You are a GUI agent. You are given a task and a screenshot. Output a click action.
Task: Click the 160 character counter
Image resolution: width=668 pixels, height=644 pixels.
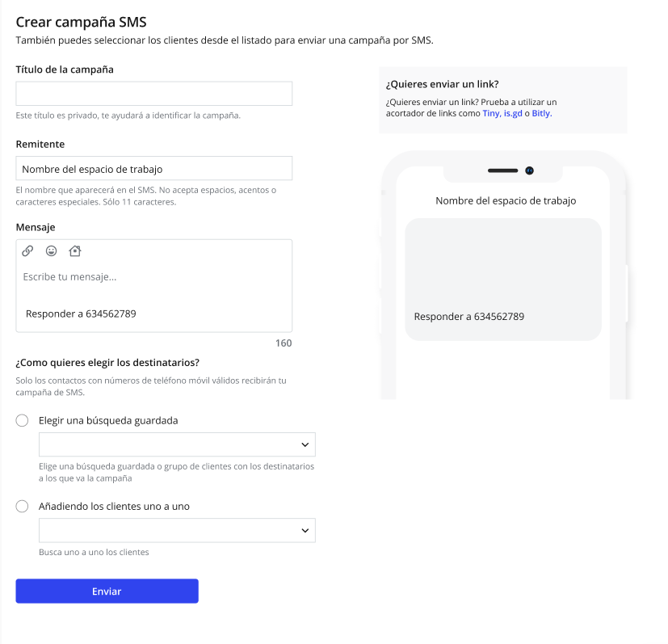pyautogui.click(x=284, y=343)
